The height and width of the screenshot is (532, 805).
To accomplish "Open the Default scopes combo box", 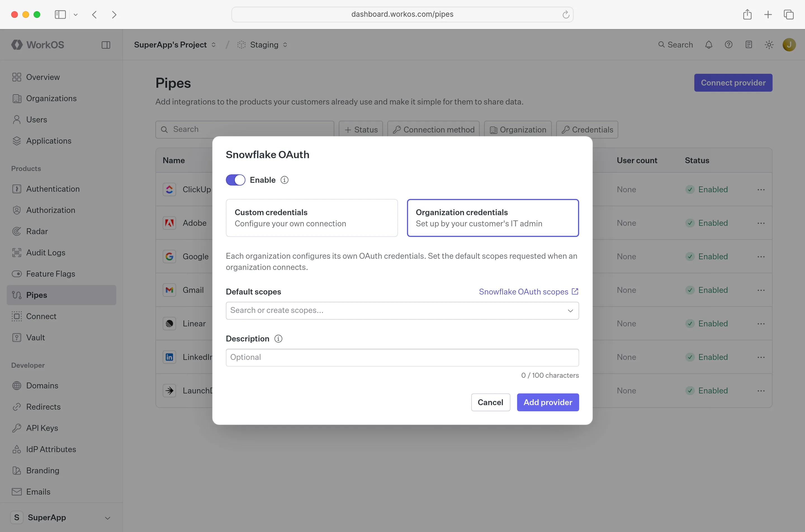I will tap(402, 310).
